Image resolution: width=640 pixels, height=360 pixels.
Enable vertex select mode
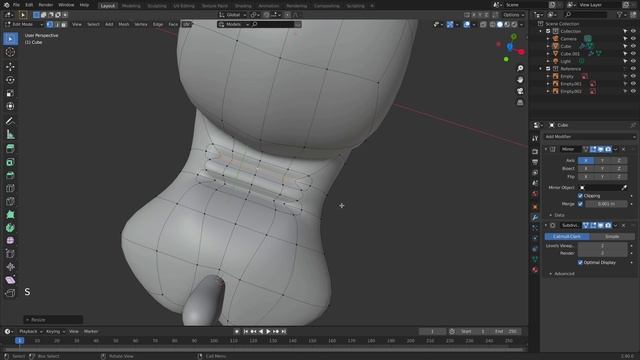click(50, 24)
